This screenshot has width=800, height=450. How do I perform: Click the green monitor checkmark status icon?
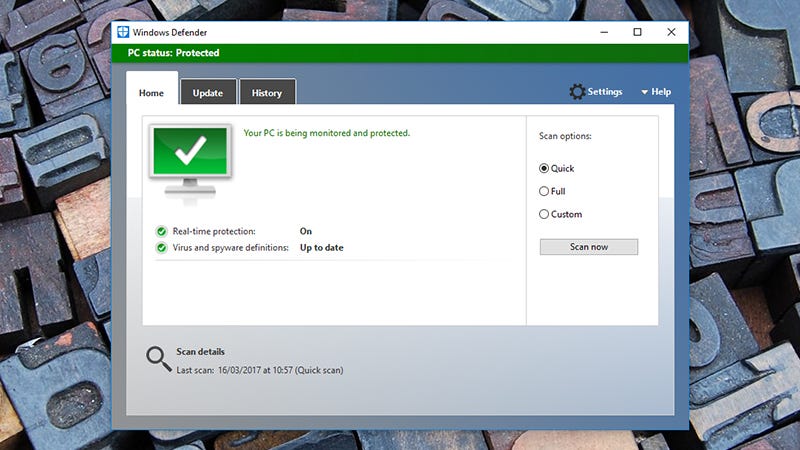tap(190, 165)
